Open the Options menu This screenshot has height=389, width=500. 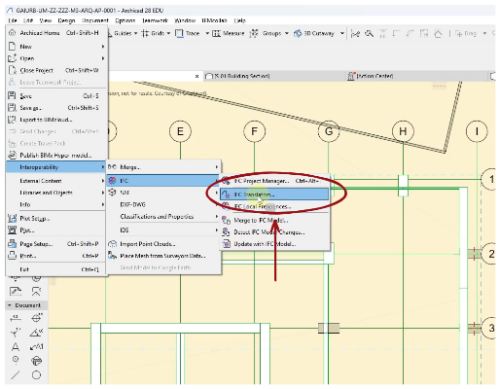[125, 21]
